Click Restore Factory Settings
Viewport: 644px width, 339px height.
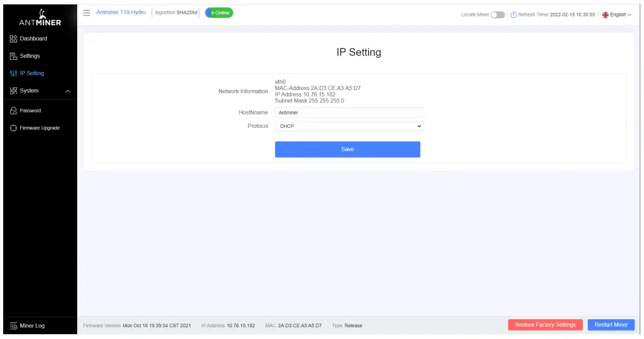coord(545,325)
